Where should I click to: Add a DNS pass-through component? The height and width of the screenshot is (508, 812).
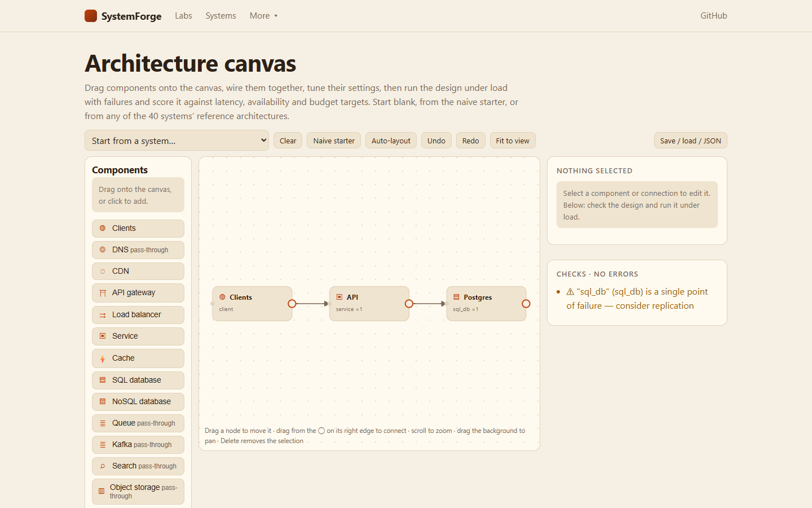tap(138, 250)
